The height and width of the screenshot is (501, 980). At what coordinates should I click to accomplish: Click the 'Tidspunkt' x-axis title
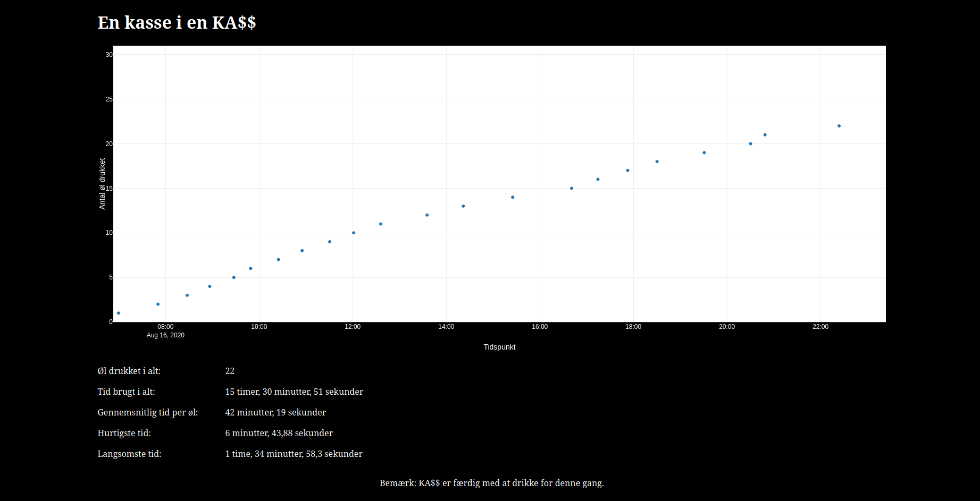tap(499, 347)
